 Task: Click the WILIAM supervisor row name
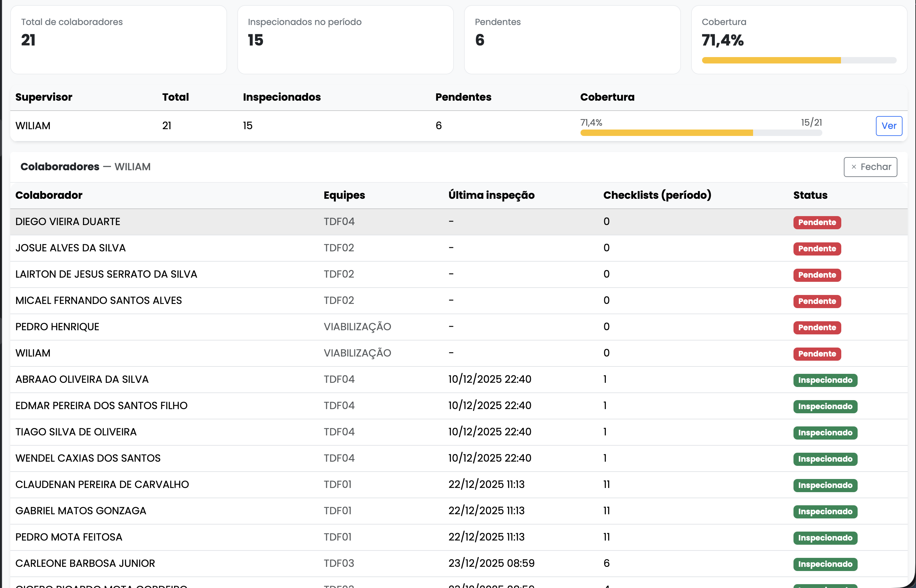pyautogui.click(x=33, y=126)
